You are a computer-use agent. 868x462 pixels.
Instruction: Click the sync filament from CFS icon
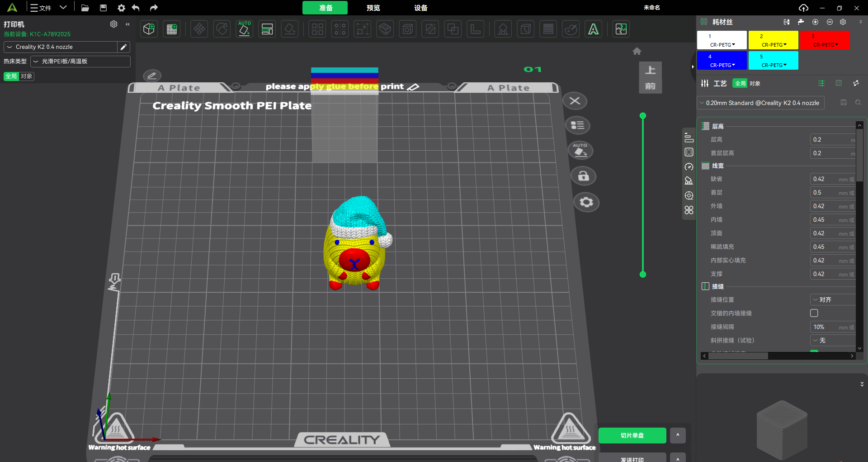(787, 22)
